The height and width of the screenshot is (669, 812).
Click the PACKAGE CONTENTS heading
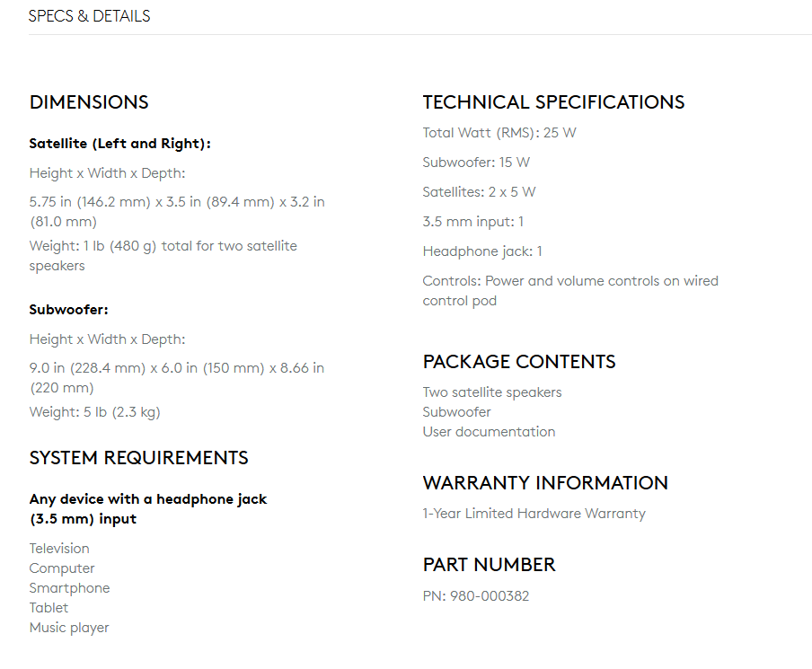(x=519, y=361)
